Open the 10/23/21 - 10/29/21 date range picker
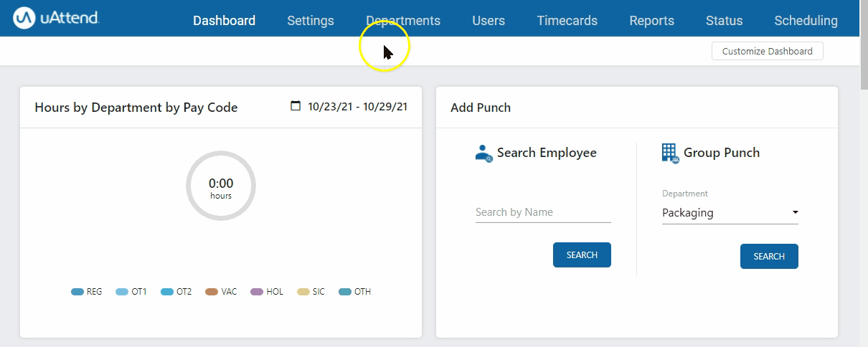 tap(357, 107)
